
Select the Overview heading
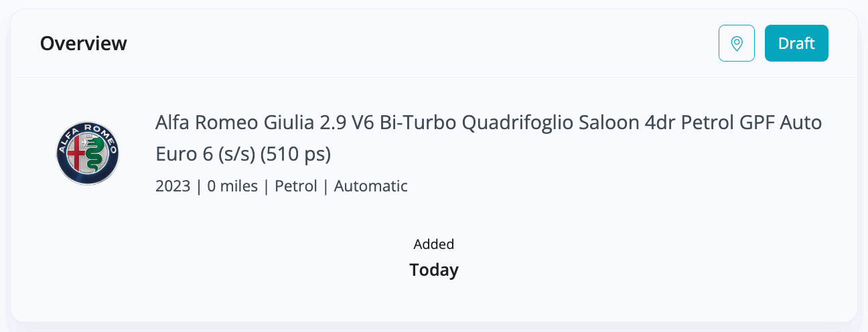click(x=84, y=44)
